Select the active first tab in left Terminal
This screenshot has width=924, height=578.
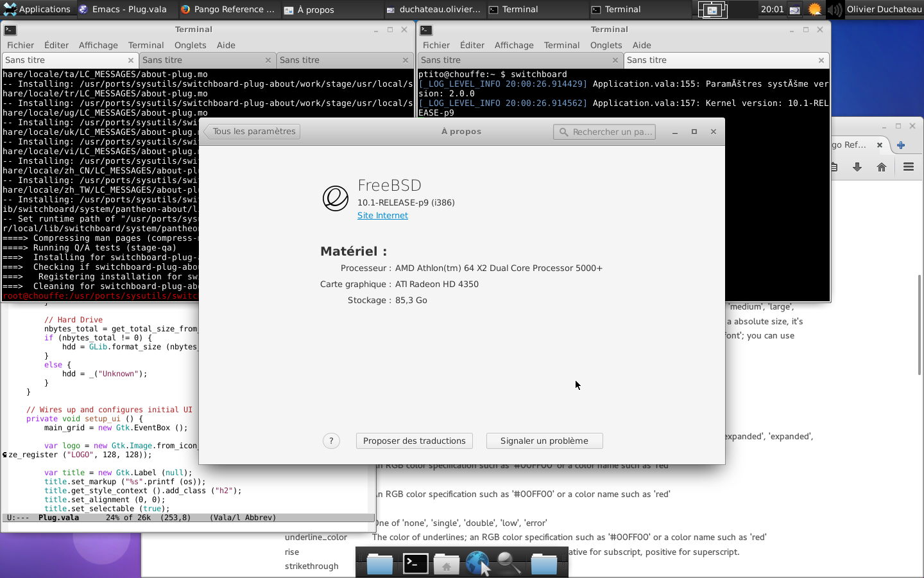point(70,60)
